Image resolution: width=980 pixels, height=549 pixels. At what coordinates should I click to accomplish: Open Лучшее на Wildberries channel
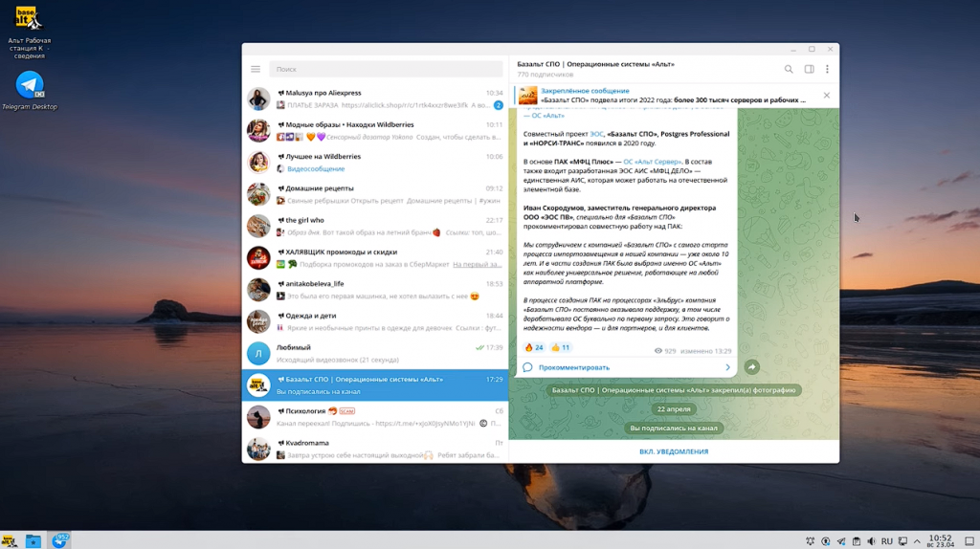(x=375, y=163)
